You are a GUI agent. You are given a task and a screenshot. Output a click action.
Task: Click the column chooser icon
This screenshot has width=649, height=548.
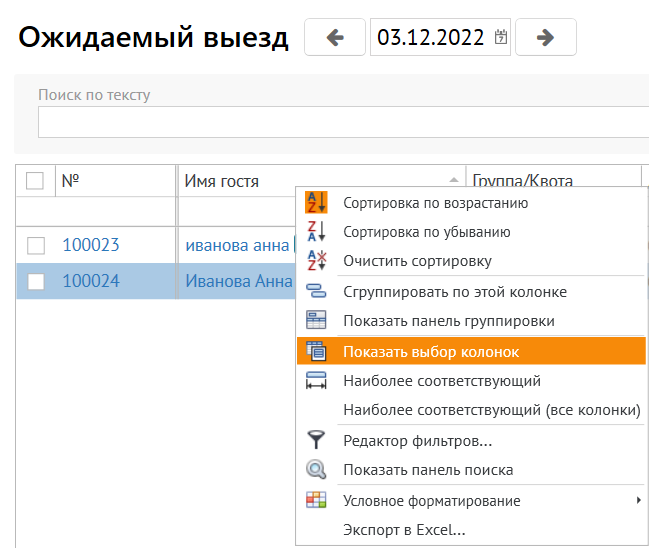[316, 351]
